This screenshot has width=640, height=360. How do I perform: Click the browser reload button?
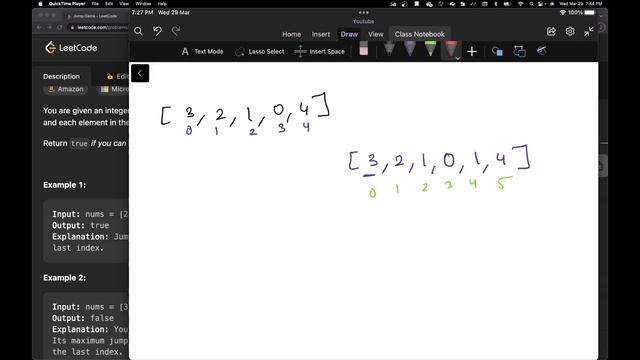(x=60, y=27)
